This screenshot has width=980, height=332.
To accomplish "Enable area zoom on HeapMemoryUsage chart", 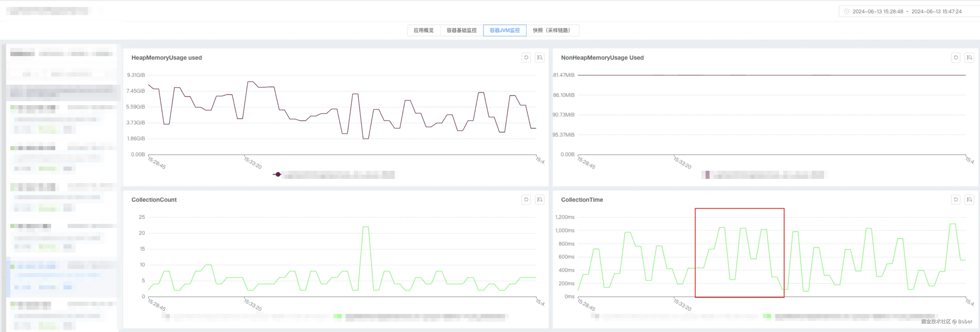I will [x=540, y=58].
